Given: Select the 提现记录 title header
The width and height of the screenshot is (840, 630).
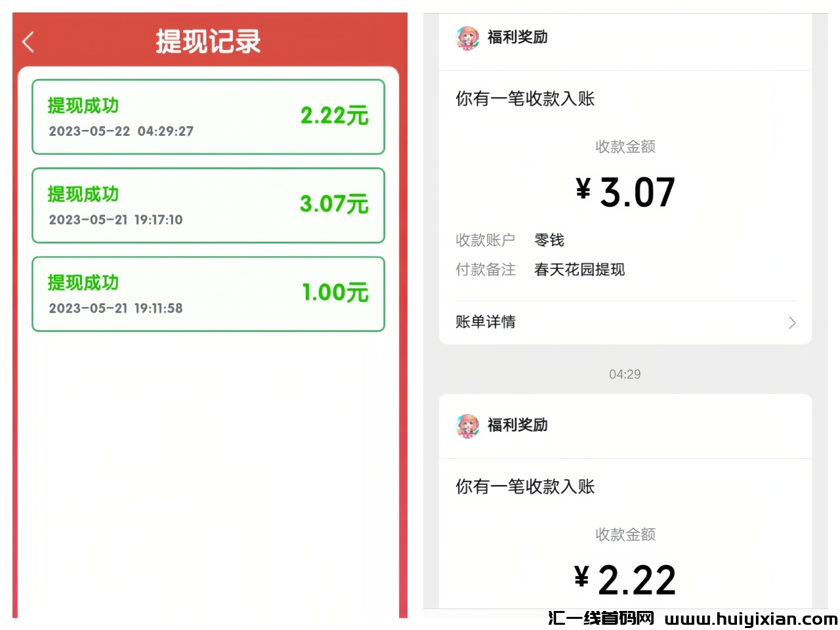Looking at the screenshot, I should 207,41.
